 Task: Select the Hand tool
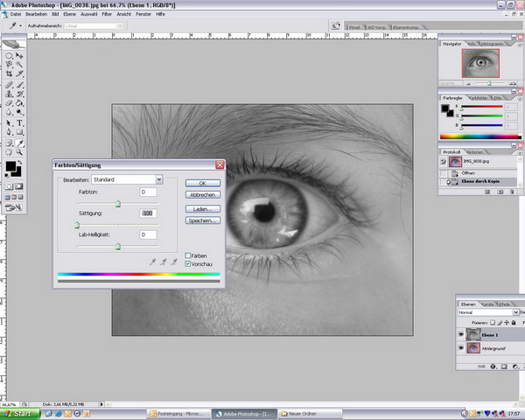point(9,152)
